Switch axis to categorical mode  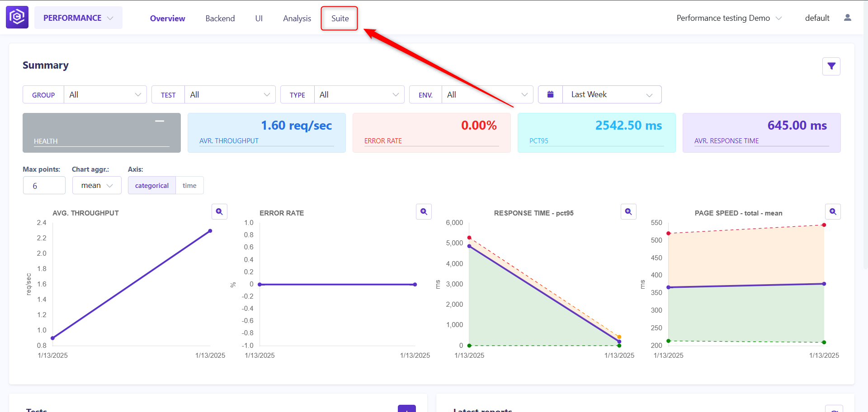click(x=151, y=185)
